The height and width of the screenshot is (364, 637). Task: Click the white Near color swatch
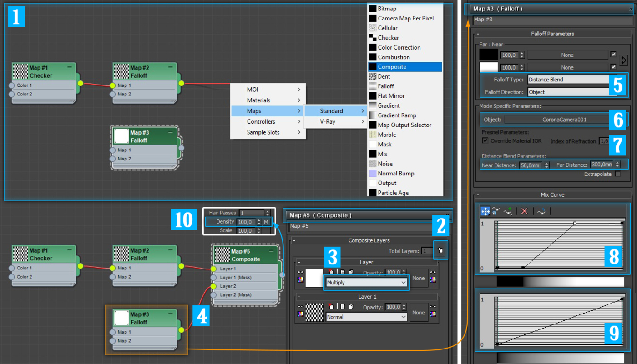tap(489, 67)
